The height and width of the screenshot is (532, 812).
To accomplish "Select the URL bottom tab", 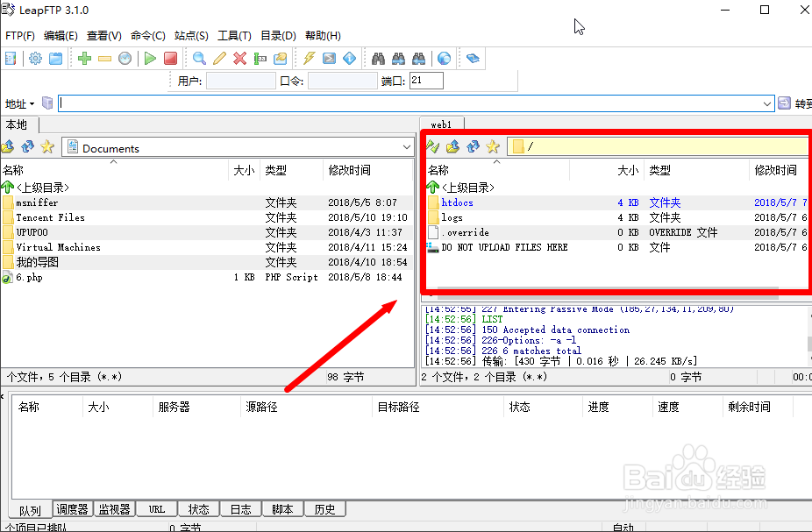I will 157,509.
